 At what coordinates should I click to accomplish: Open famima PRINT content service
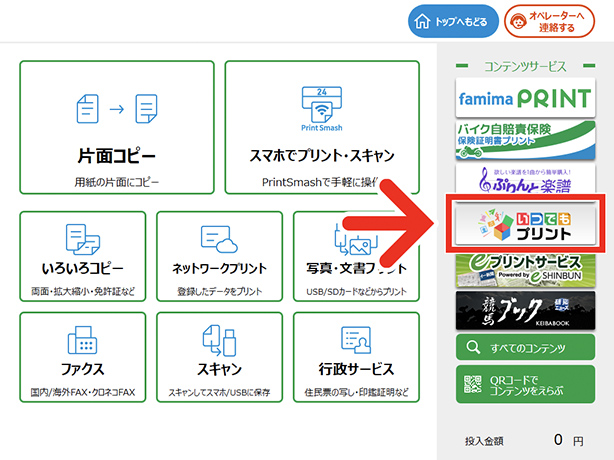click(525, 99)
